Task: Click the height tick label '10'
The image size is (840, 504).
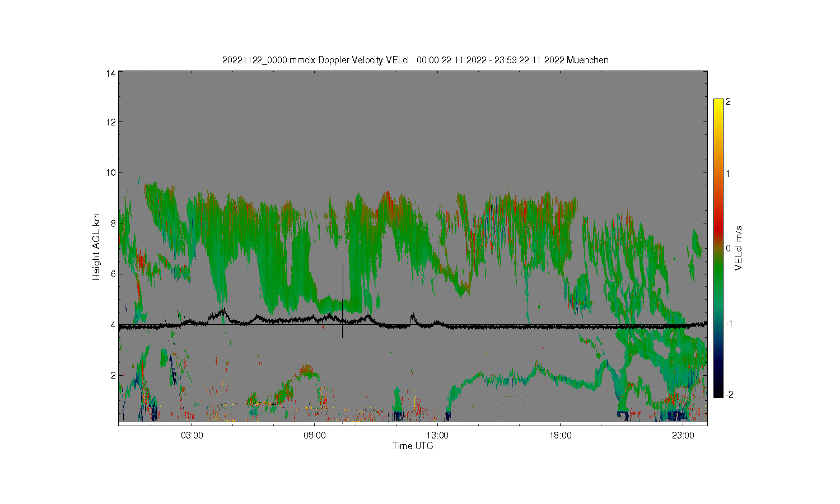Action: [111, 172]
